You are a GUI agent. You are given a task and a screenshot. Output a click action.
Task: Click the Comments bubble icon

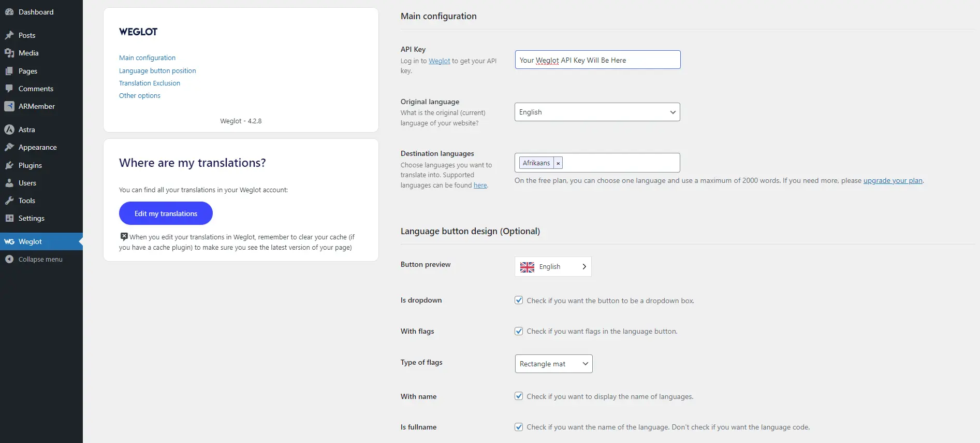(9, 89)
